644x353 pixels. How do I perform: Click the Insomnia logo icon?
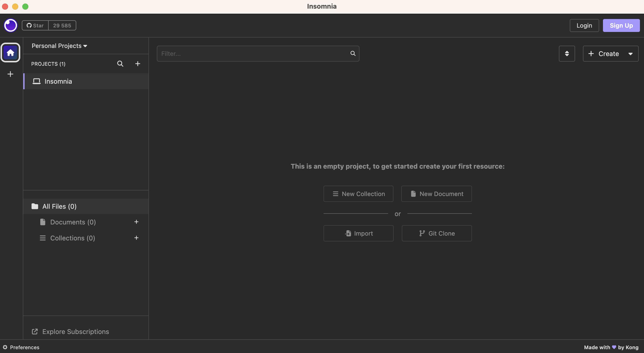(x=10, y=25)
